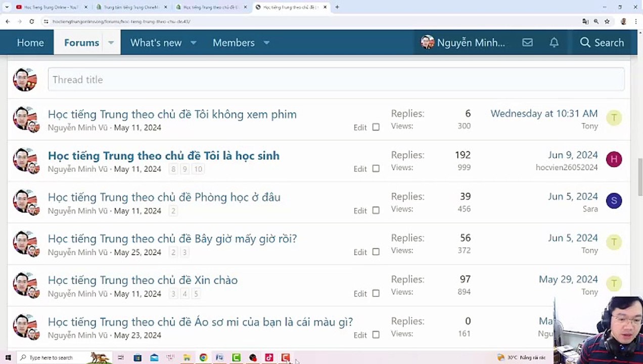643x364 pixels.
Task: Open thread Tôi không xem phim
Action: [x=172, y=114]
